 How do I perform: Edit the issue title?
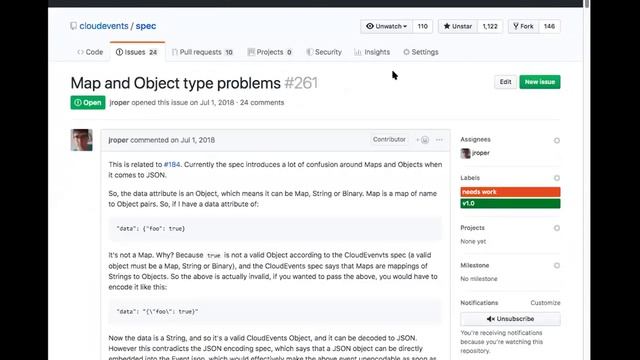coord(505,82)
